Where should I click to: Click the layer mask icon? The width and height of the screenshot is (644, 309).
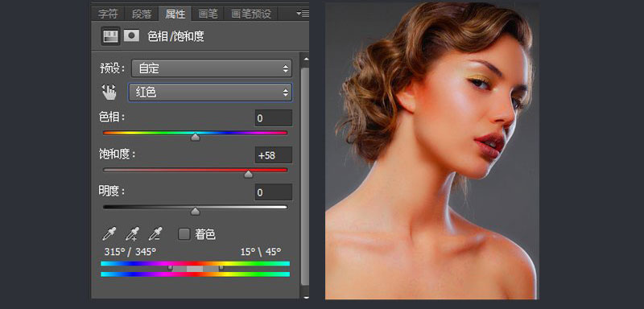[131, 35]
